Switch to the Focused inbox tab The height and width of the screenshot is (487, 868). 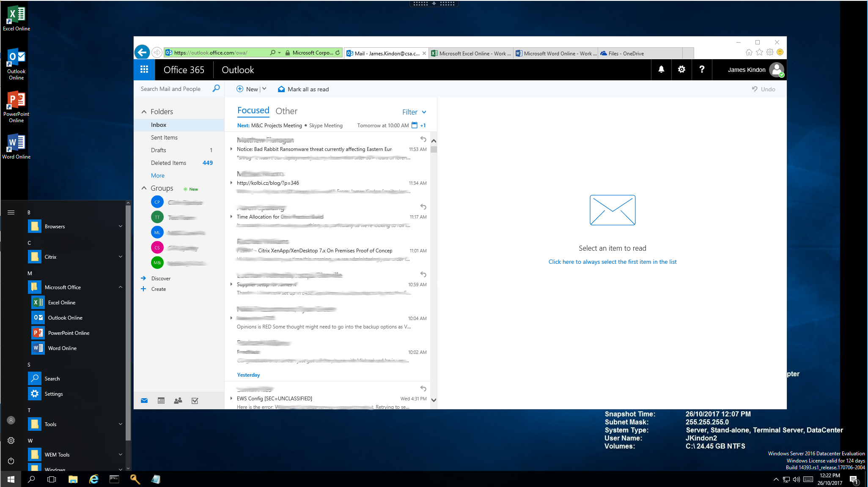(x=253, y=111)
